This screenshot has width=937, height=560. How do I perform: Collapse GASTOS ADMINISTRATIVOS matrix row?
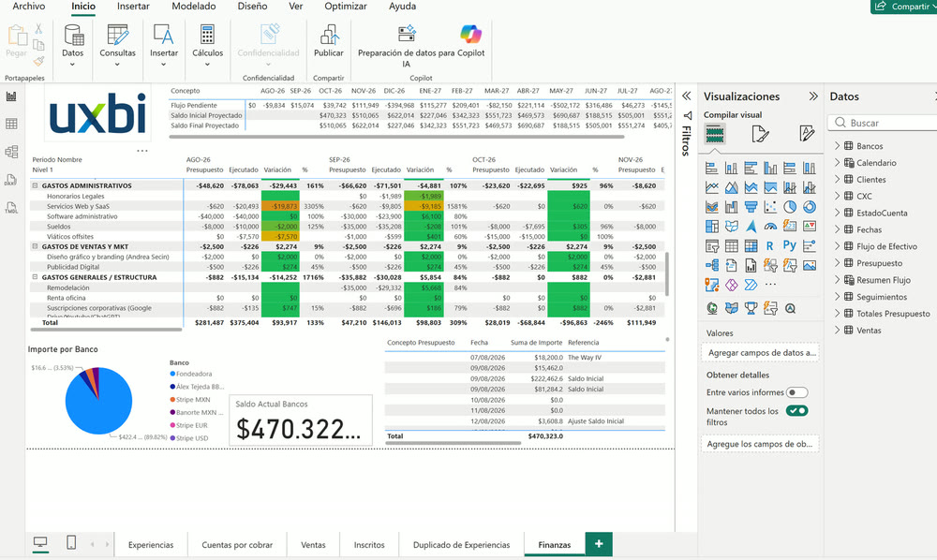coord(35,185)
